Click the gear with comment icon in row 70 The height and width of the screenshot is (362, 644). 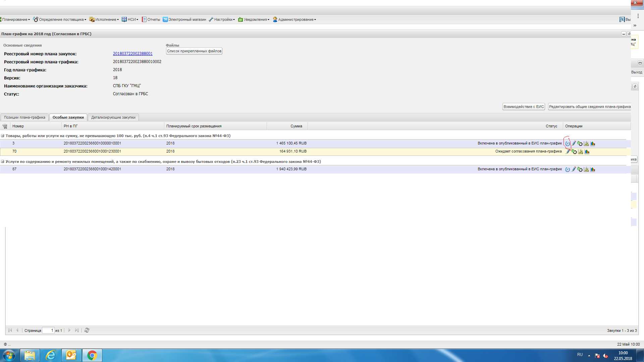(x=574, y=152)
